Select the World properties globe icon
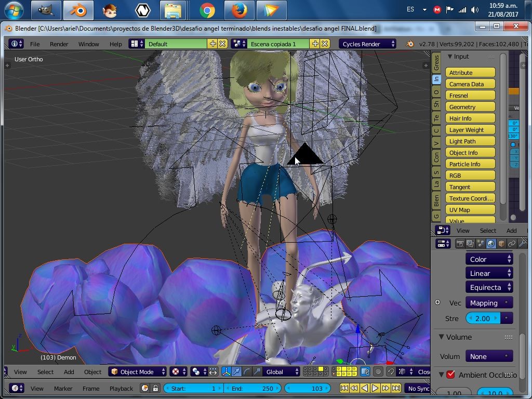This screenshot has width=532, height=399. [x=490, y=243]
